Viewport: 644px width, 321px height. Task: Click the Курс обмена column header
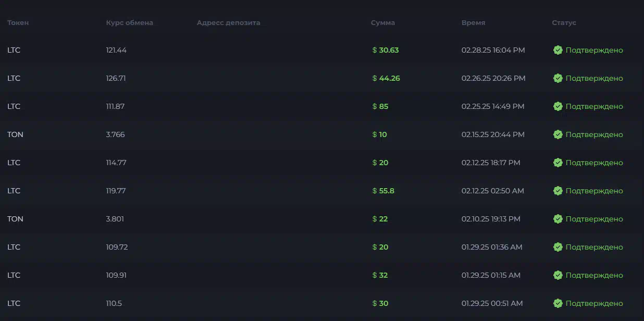click(x=130, y=23)
